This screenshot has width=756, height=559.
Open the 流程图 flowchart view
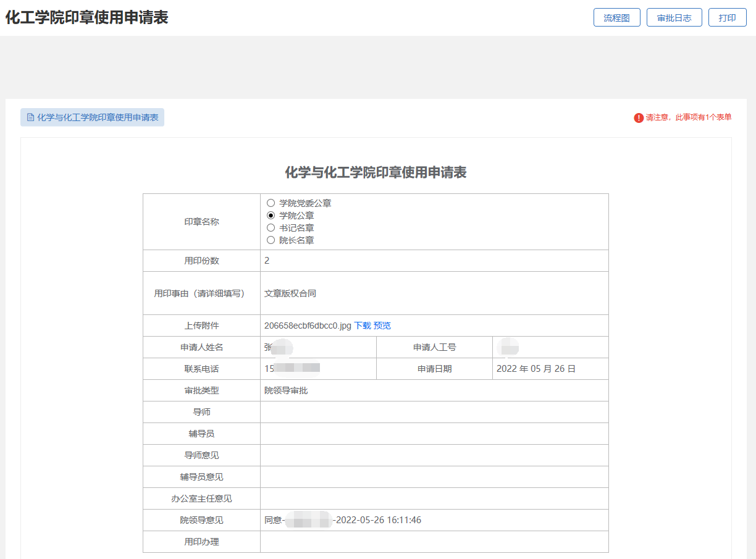[616, 18]
